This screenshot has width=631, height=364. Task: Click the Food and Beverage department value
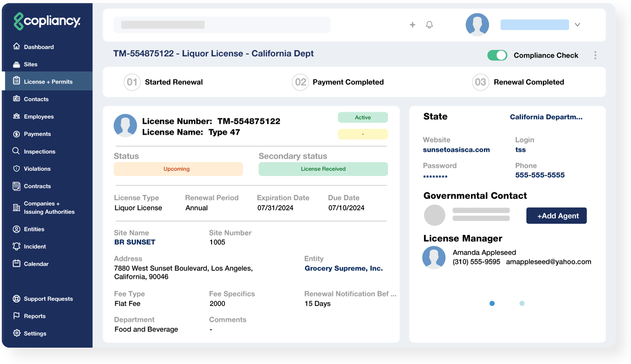pyautogui.click(x=146, y=329)
